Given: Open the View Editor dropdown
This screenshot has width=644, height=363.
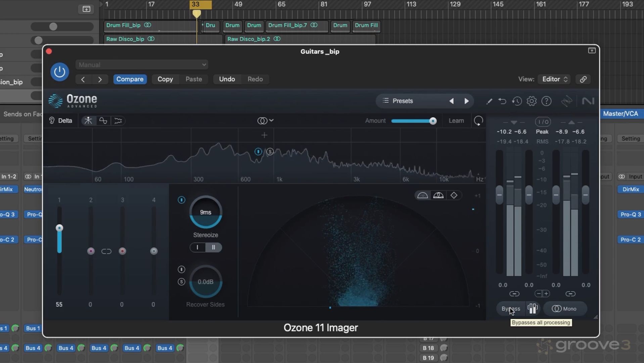Looking at the screenshot, I should [554, 79].
